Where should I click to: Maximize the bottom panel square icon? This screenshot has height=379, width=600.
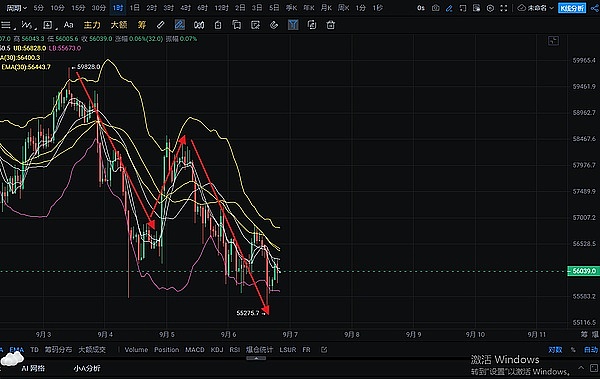[x=594, y=368]
